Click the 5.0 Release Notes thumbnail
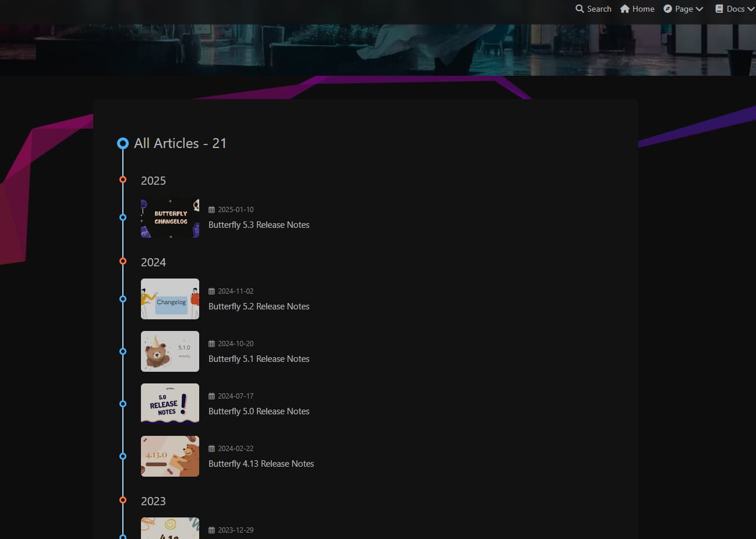 [x=170, y=404]
